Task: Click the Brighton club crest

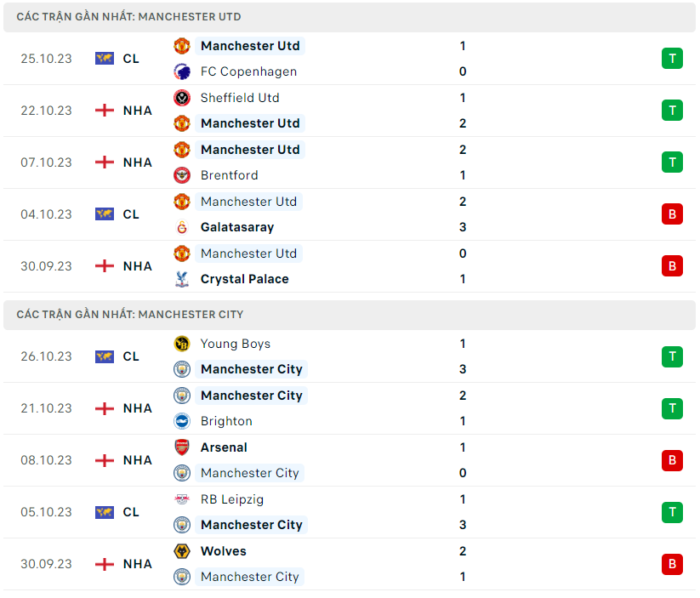Action: (182, 421)
